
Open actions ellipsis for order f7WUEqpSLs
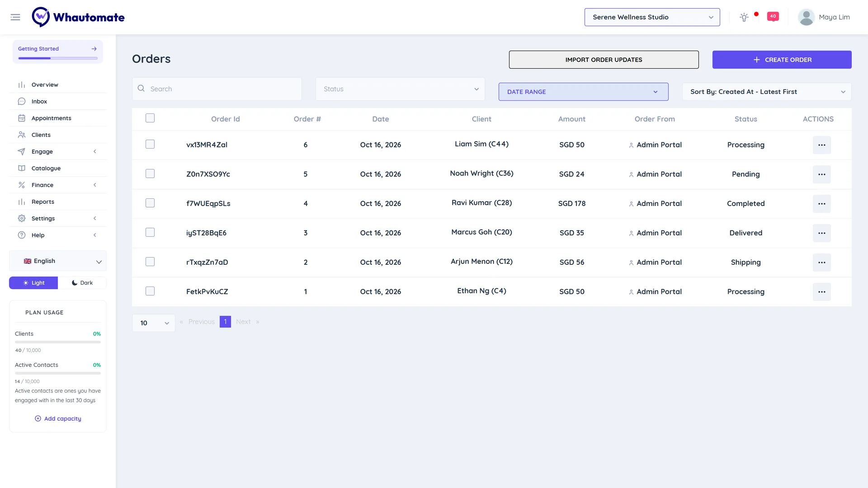[822, 204]
